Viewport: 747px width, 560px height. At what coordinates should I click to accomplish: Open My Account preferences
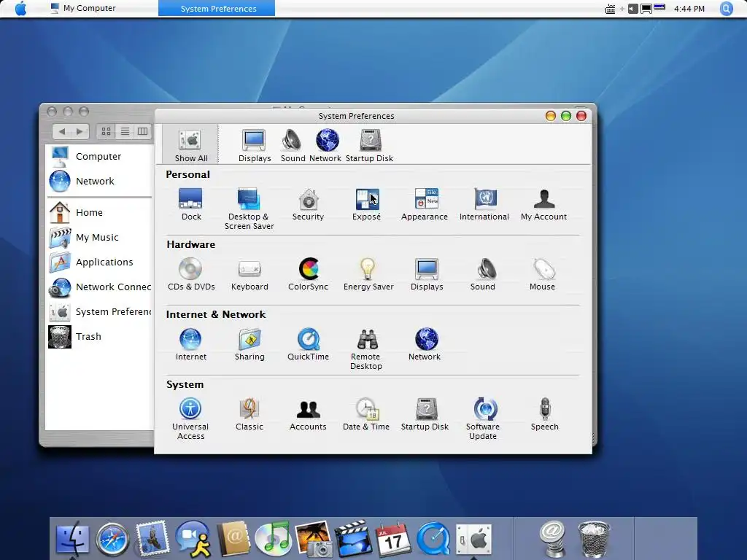(x=543, y=204)
